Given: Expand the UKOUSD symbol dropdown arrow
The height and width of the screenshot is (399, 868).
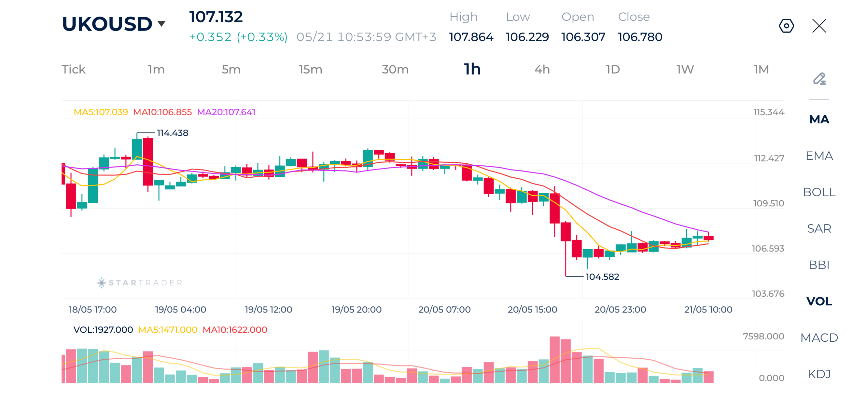Looking at the screenshot, I should 161,23.
